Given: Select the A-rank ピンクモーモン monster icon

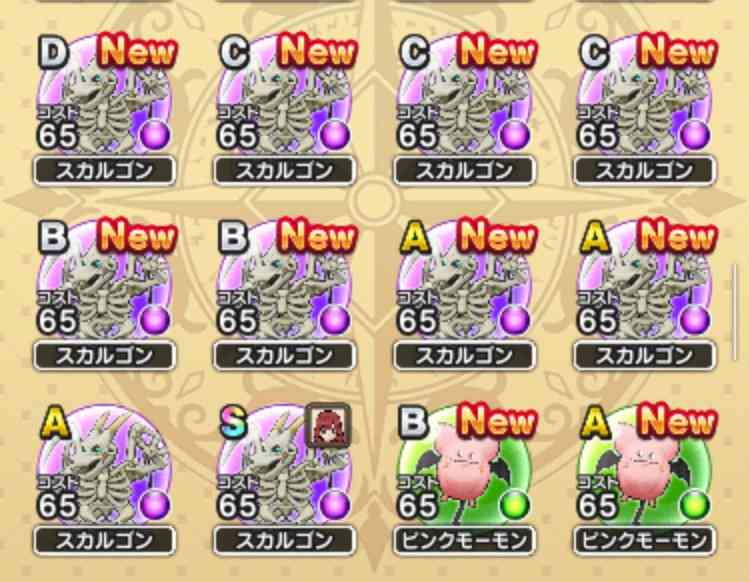Looking at the screenshot, I should coord(644,465).
